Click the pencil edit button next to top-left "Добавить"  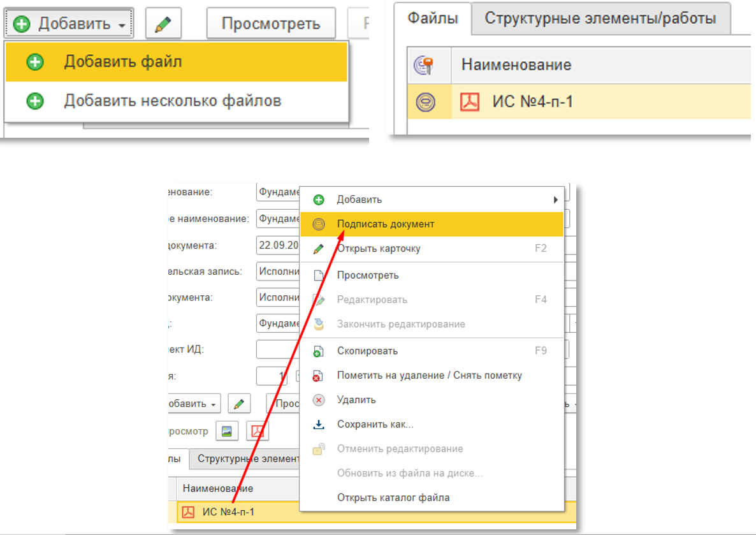coord(163,24)
